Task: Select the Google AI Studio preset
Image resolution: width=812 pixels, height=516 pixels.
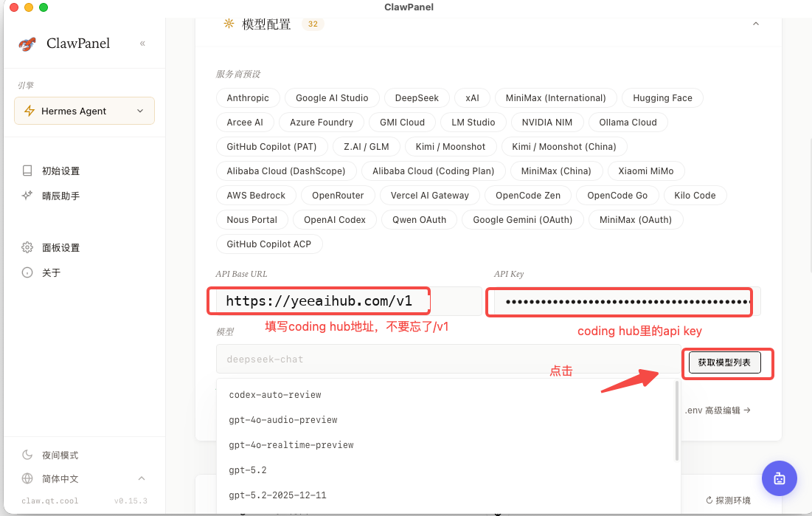Action: coord(332,98)
